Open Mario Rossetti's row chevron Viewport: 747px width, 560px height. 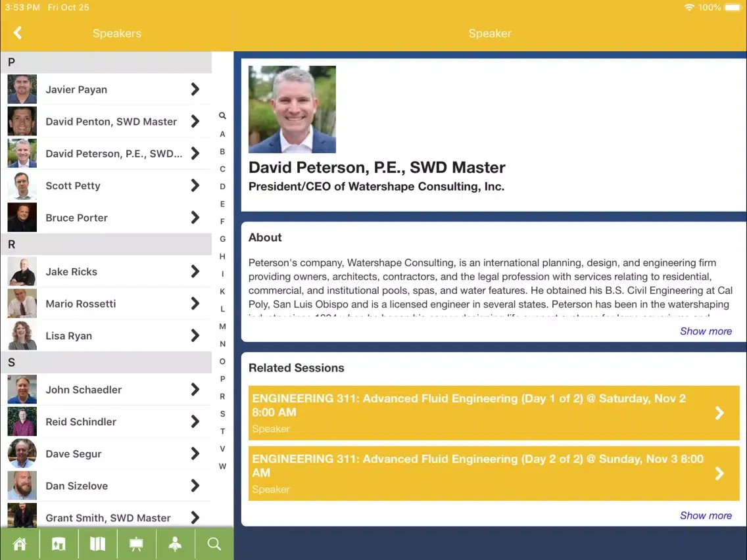pyautogui.click(x=195, y=304)
